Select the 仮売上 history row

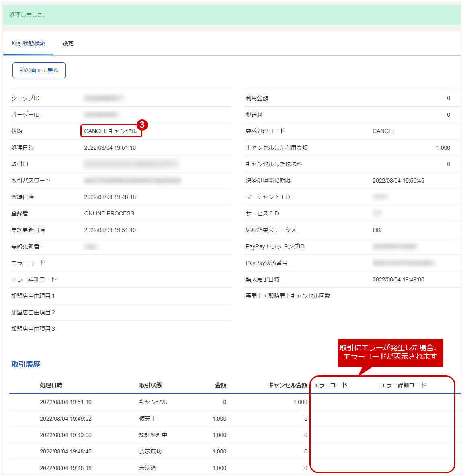tap(235, 419)
